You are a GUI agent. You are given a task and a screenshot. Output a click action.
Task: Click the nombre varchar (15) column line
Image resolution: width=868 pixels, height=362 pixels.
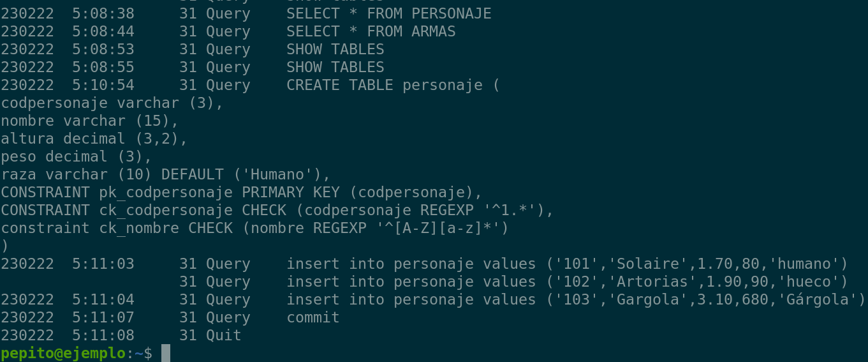click(89, 121)
